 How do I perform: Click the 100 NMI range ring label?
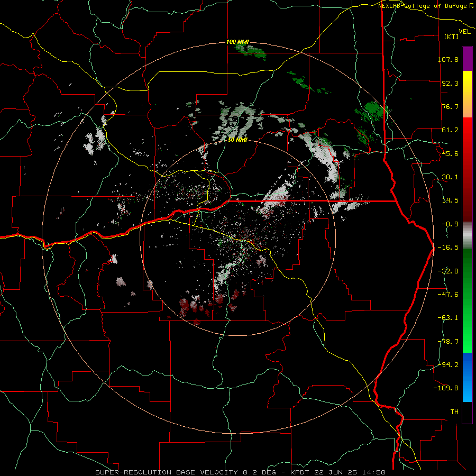tap(237, 42)
